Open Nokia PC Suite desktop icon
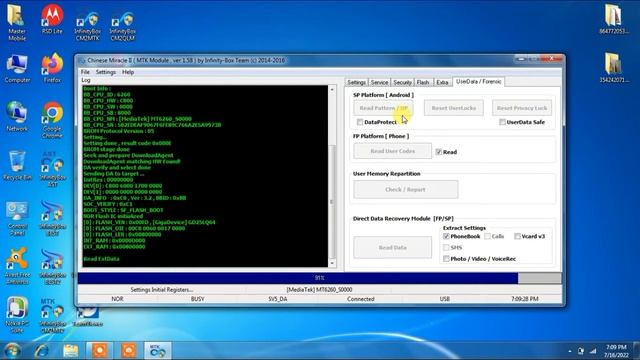Viewport: 640px width, 360px height. pyautogui.click(x=17, y=315)
